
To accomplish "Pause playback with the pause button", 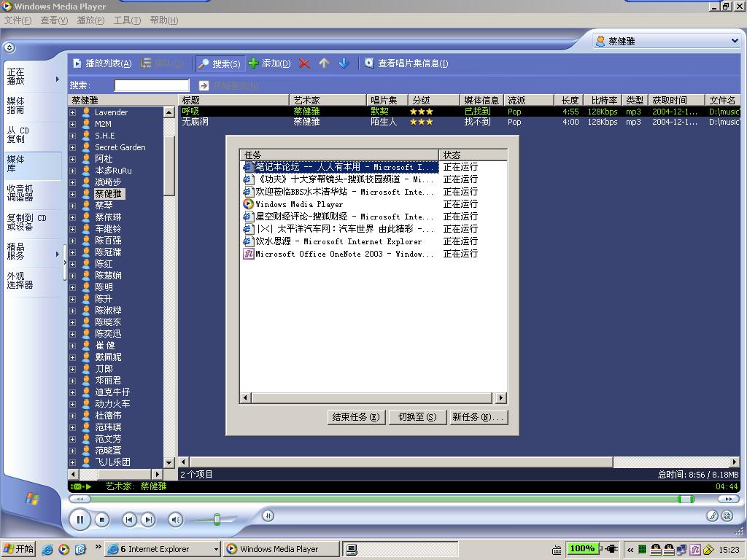I will [x=80, y=519].
